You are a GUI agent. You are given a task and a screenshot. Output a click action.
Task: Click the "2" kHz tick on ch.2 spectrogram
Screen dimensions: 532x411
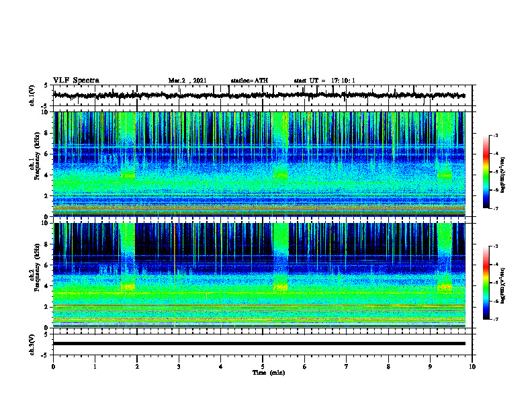(47, 307)
